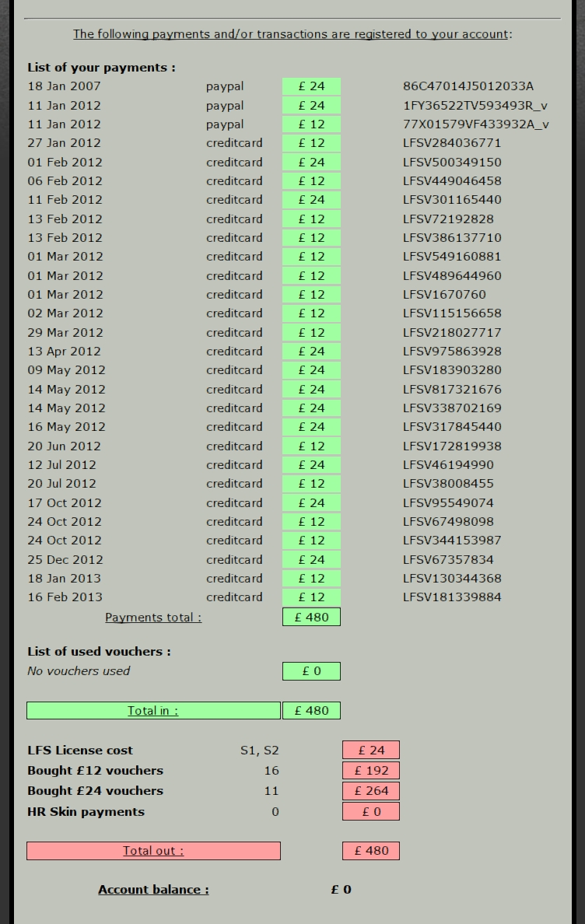585x924 pixels.
Task: Click reference LFSV489644960
Action: click(452, 276)
